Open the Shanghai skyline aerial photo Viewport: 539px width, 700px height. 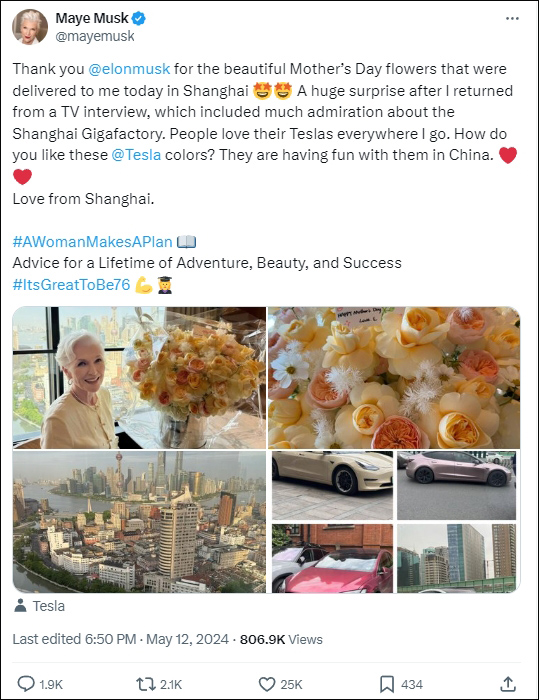click(x=139, y=521)
